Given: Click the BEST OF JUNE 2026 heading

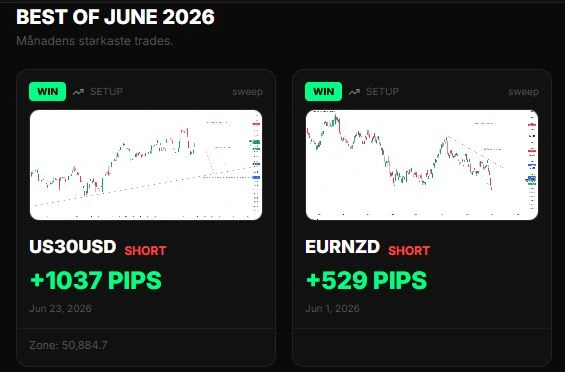Looking at the screenshot, I should click(x=115, y=17).
